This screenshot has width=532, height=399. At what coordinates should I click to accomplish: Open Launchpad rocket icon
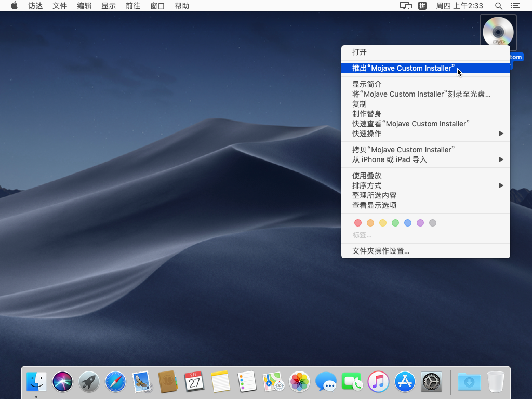click(89, 381)
